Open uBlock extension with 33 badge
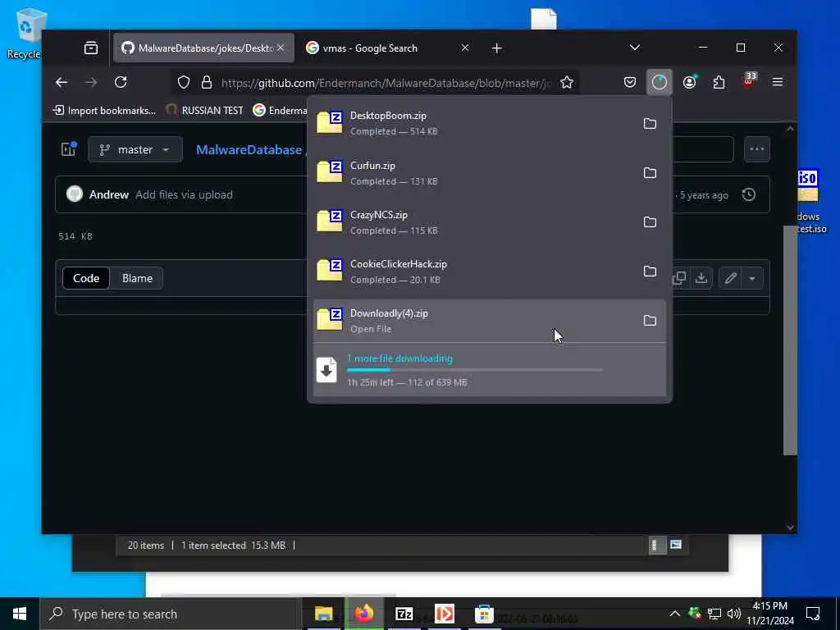 click(749, 81)
